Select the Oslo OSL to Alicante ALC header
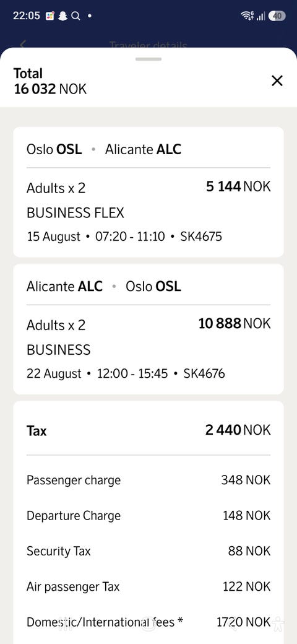 pos(104,149)
